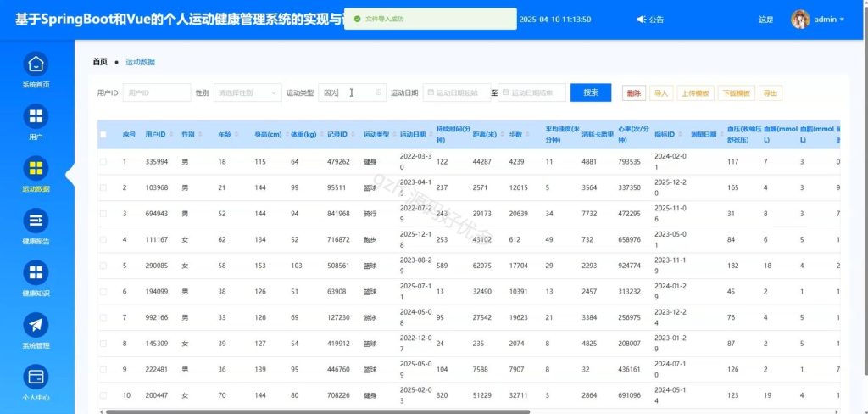Click calendar icon in 运动日期结束 field
The width and height of the screenshot is (868, 414).
(x=505, y=92)
